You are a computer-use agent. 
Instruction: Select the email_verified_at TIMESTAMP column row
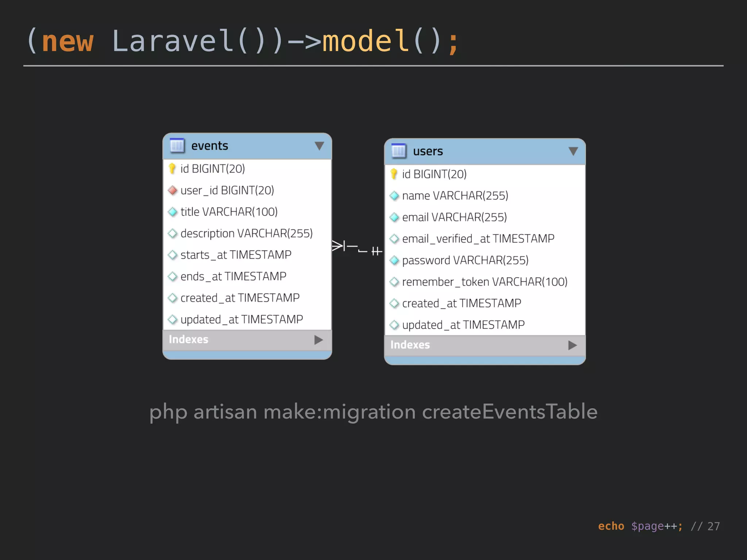point(485,239)
